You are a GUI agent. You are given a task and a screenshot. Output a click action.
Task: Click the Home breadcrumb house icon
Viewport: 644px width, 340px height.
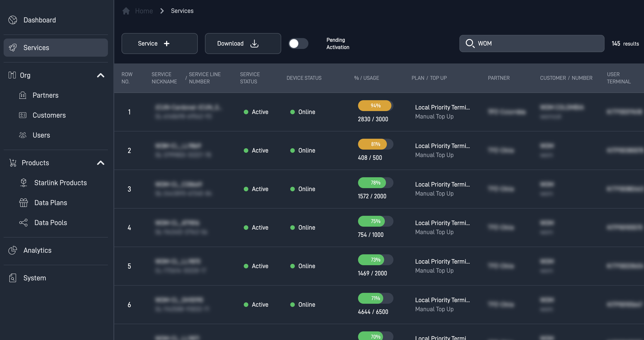coord(126,11)
